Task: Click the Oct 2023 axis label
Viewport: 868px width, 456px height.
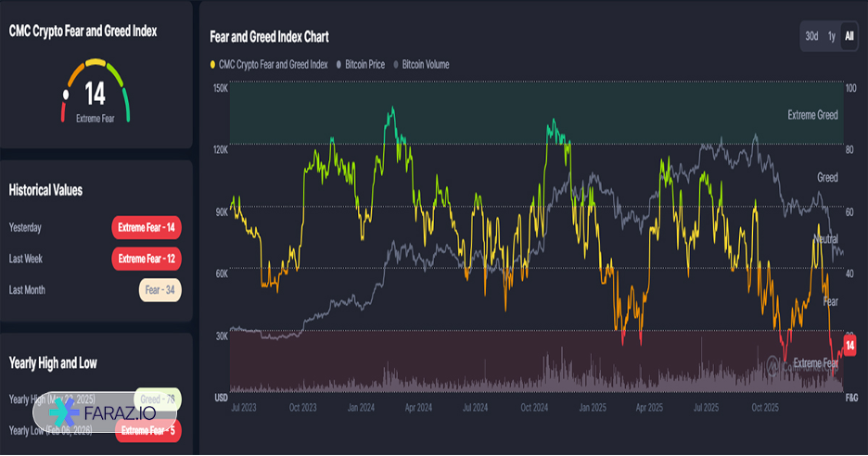Action: pyautogui.click(x=302, y=408)
